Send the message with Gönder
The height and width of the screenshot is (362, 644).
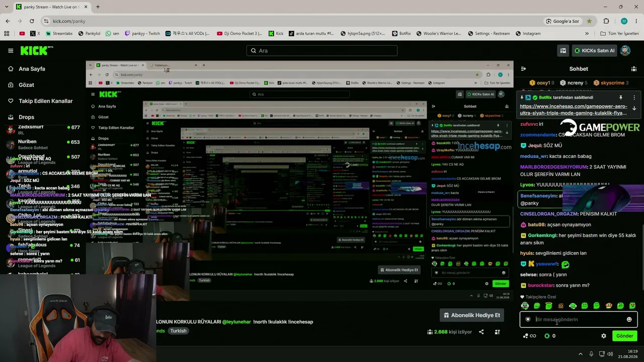point(624,336)
